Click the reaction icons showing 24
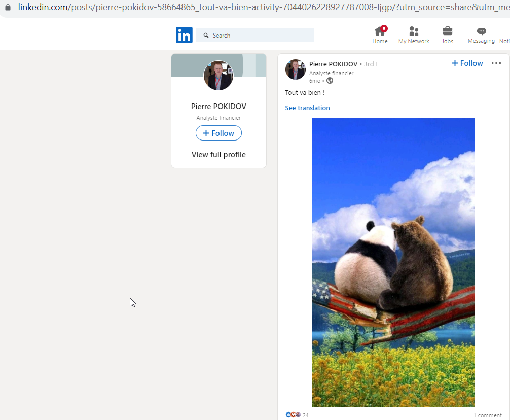The height and width of the screenshot is (420, 510). click(293, 415)
